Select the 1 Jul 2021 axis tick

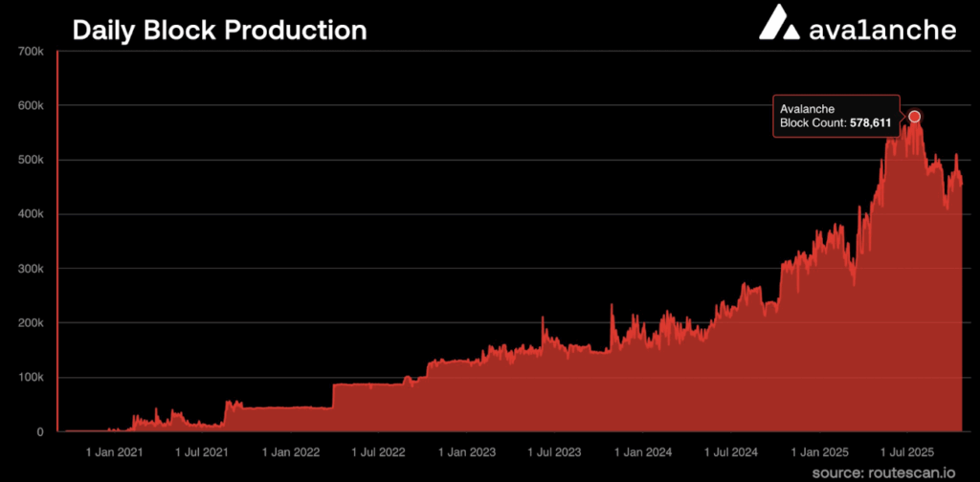[202, 451]
